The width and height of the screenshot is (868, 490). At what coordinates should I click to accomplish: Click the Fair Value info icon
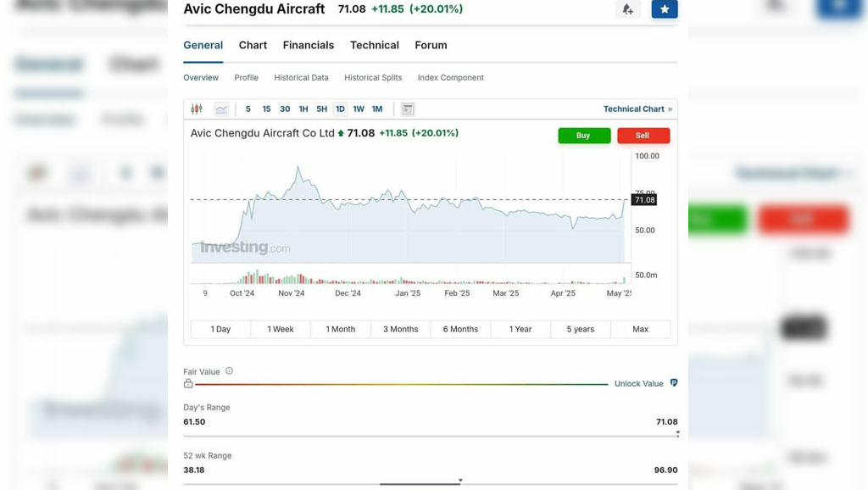coord(229,371)
